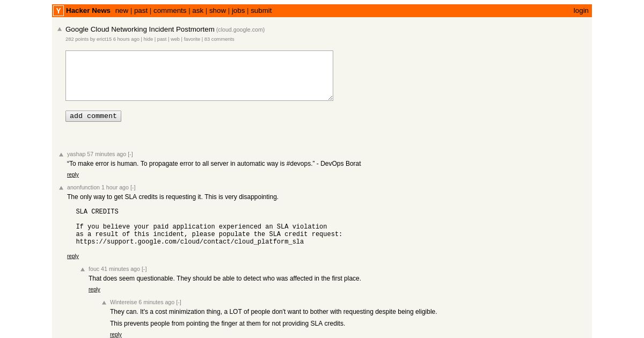
Task: Open the 1 hour ago permalink
Action: coord(115,188)
